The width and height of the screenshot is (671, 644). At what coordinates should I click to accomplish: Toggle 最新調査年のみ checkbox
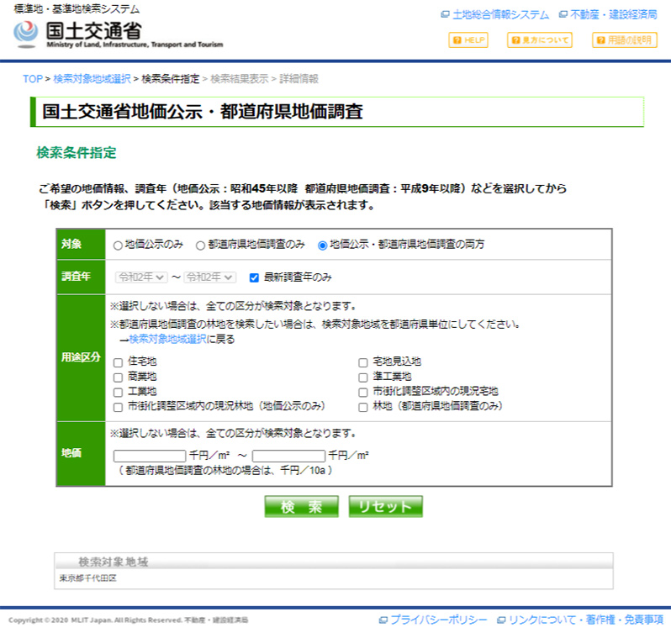(254, 277)
